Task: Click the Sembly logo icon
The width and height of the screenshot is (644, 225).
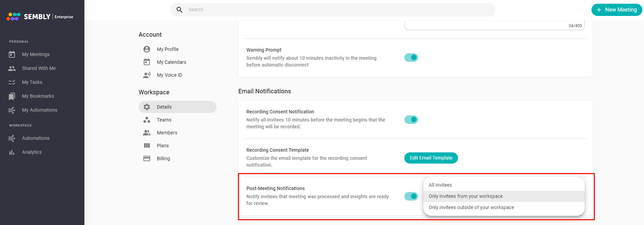Action: pos(14,17)
